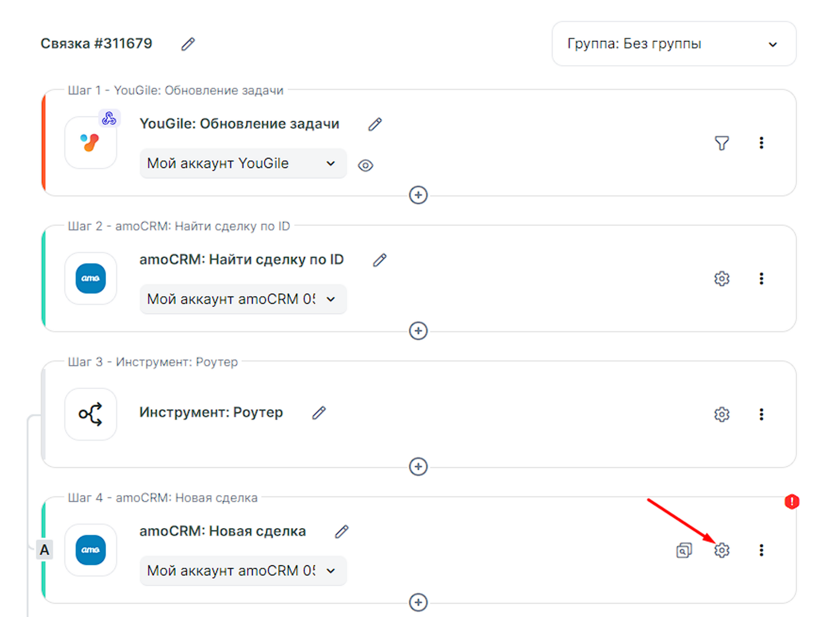The width and height of the screenshot is (840, 617).
Task: Toggle the eye icon beside YouGile account
Action: click(365, 165)
